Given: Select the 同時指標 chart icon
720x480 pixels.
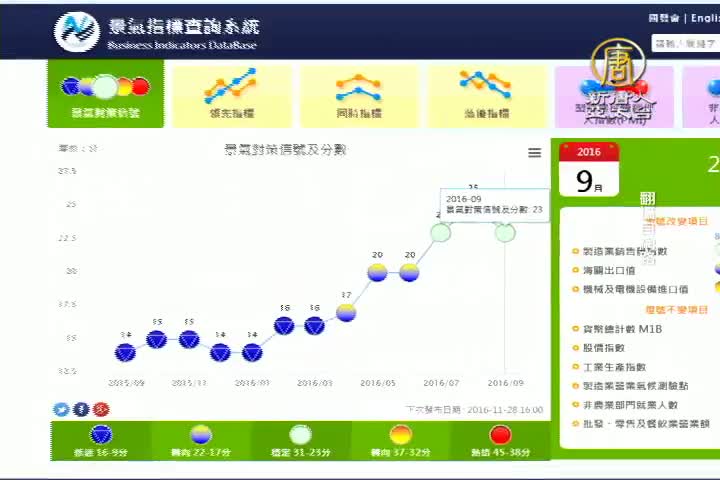Looking at the screenshot, I should (x=358, y=88).
